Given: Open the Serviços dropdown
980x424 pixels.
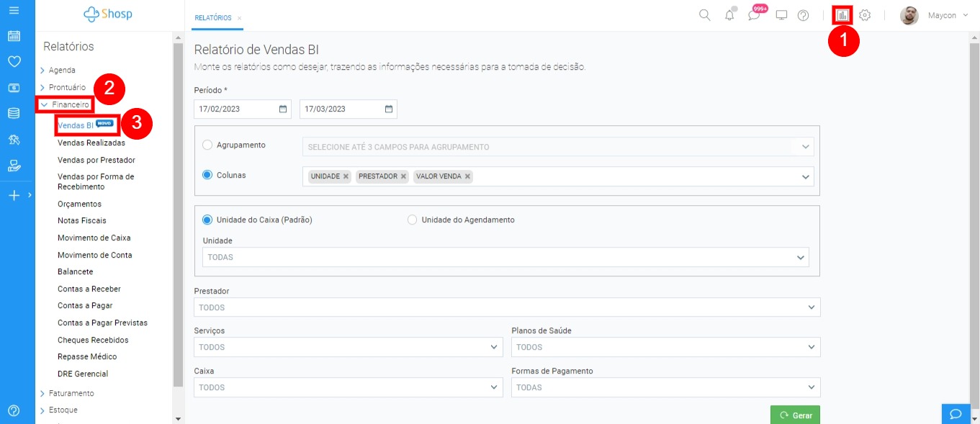Looking at the screenshot, I should click(349, 347).
